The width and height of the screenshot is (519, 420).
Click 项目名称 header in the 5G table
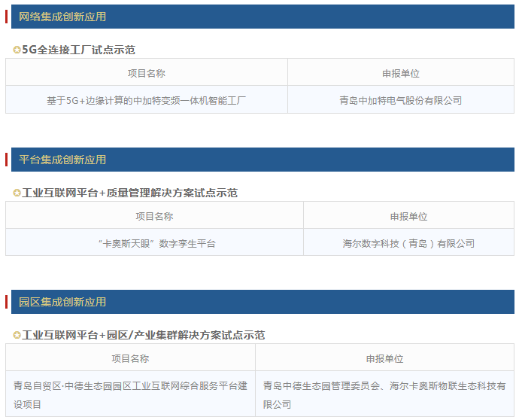click(147, 72)
